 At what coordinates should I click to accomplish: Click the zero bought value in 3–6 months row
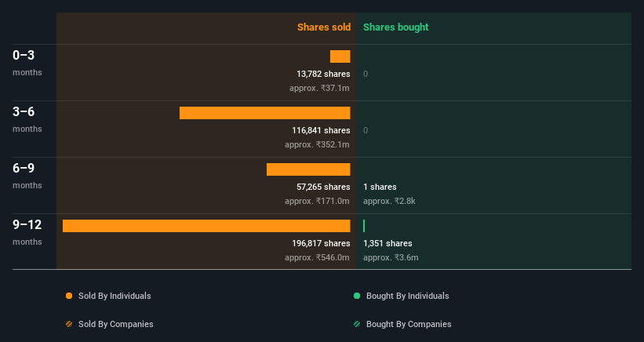click(366, 130)
